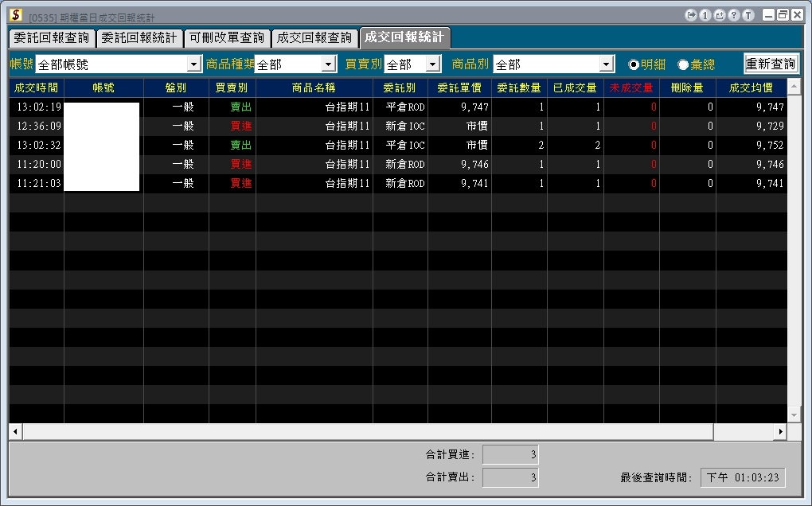The width and height of the screenshot is (812, 506).
Task: Click 台指期11 in the 13:02:32 row
Action: pyautogui.click(x=347, y=146)
